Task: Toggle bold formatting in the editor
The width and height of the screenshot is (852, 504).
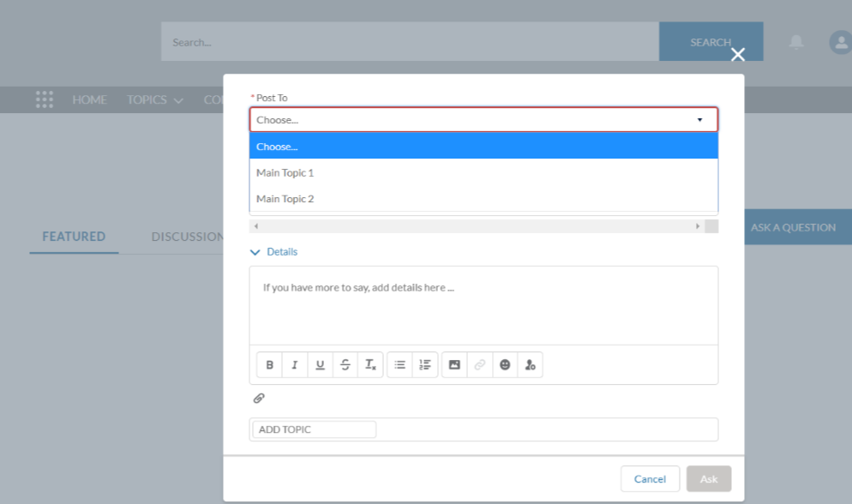Action: tap(270, 365)
